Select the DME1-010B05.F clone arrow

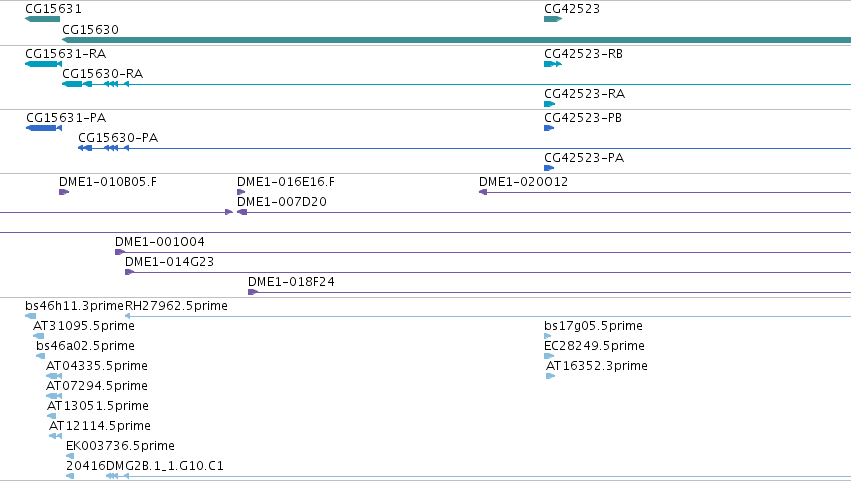[x=64, y=192]
